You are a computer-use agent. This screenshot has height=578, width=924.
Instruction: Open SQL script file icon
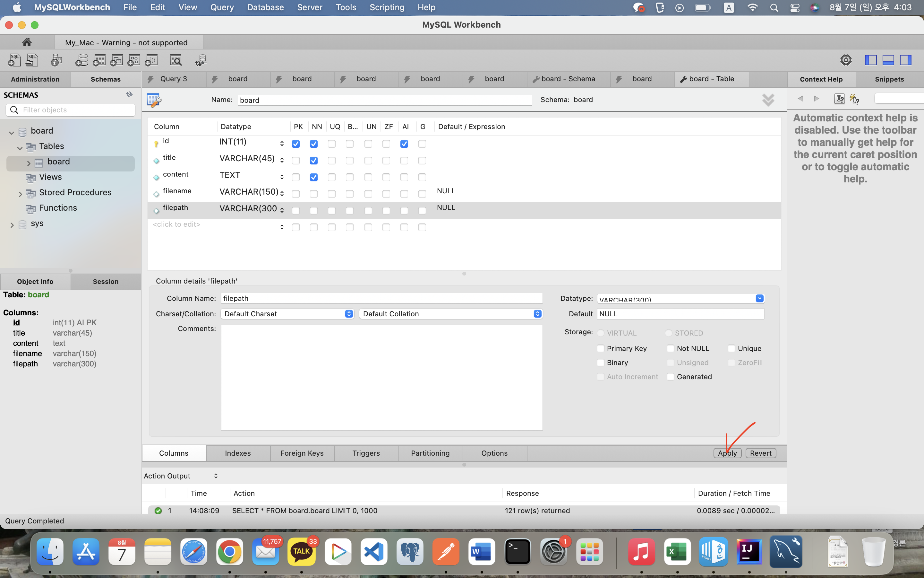pyautogui.click(x=32, y=60)
